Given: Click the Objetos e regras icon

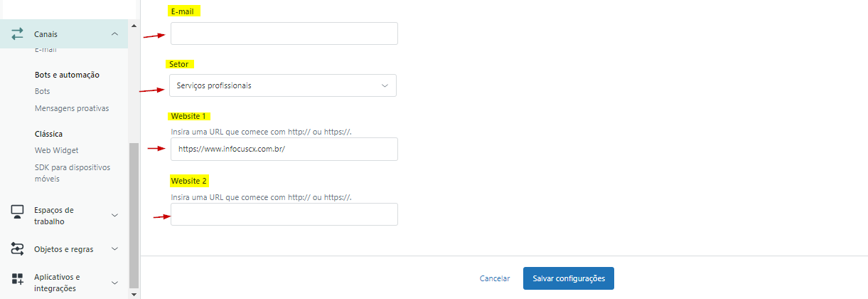Looking at the screenshot, I should [18, 249].
